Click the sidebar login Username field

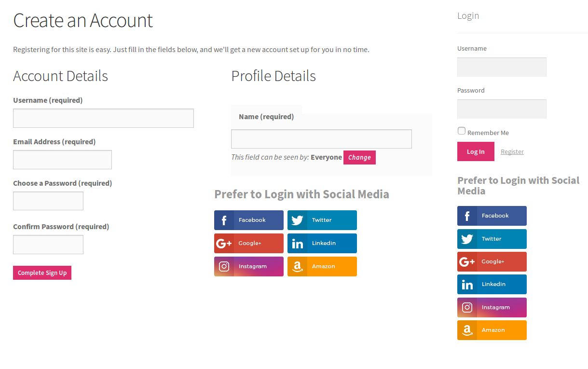(502, 67)
